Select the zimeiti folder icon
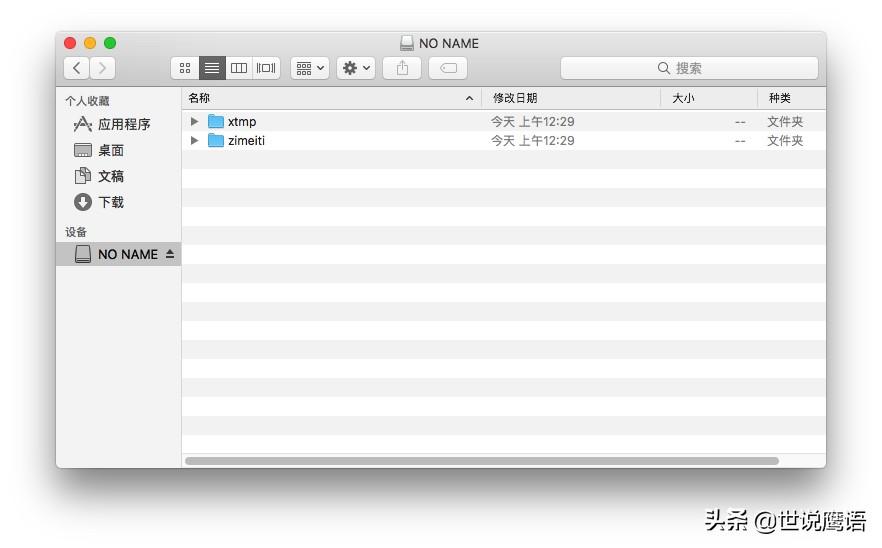This screenshot has height=548, width=882. click(x=216, y=141)
